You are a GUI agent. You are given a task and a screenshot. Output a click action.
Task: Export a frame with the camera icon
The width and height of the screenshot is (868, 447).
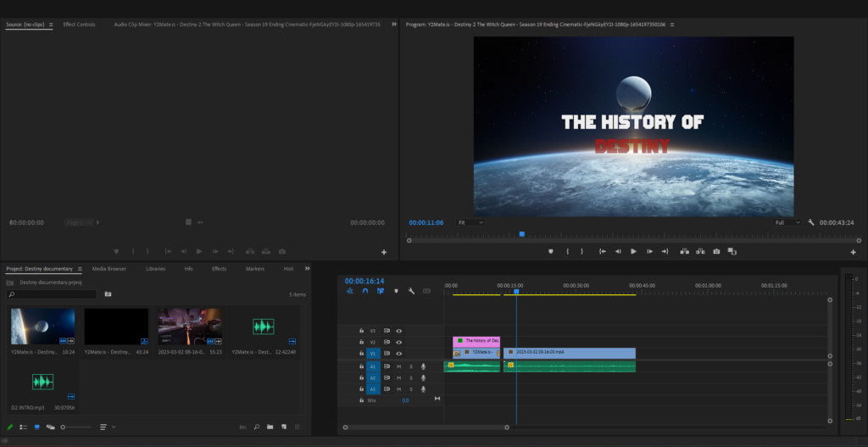click(x=716, y=251)
